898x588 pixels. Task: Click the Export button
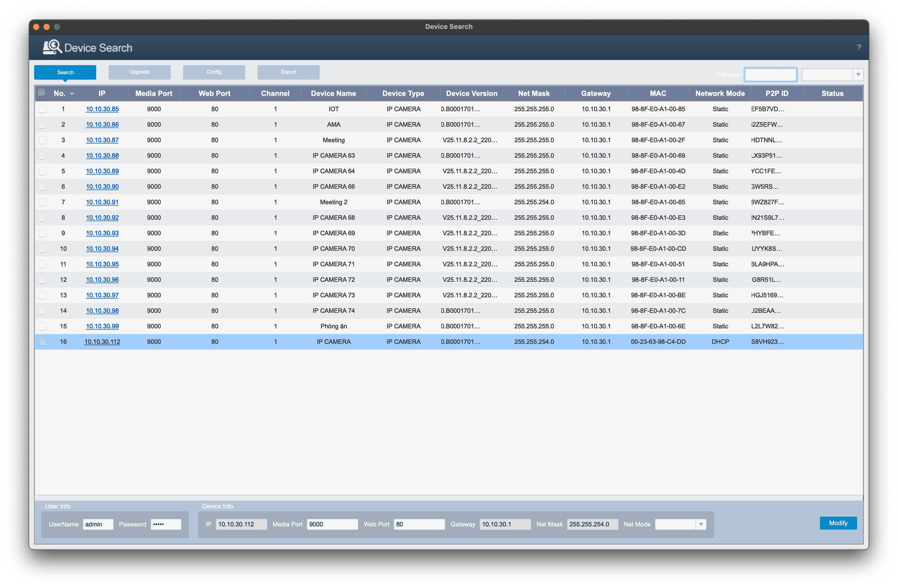point(288,72)
